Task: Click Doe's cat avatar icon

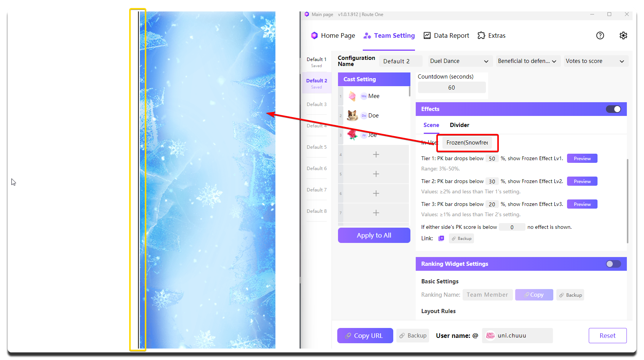Action: pyautogui.click(x=352, y=116)
